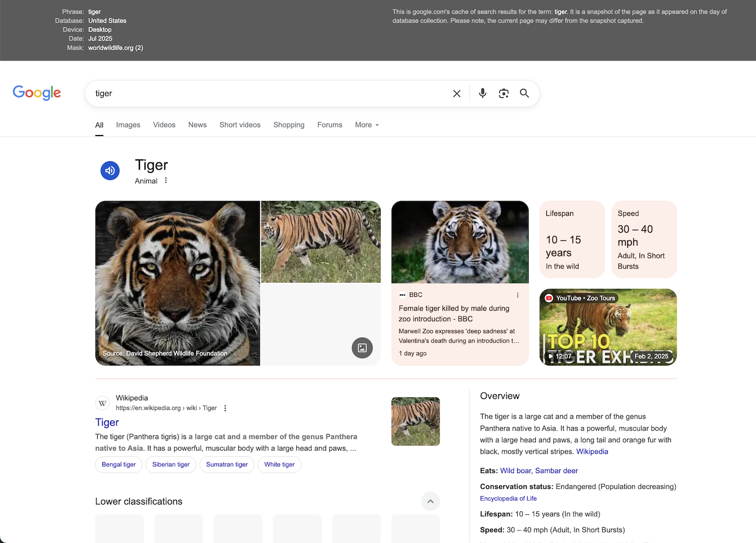Image resolution: width=756 pixels, height=543 pixels.
Task: Click the clear search X icon
Action: 457,93
